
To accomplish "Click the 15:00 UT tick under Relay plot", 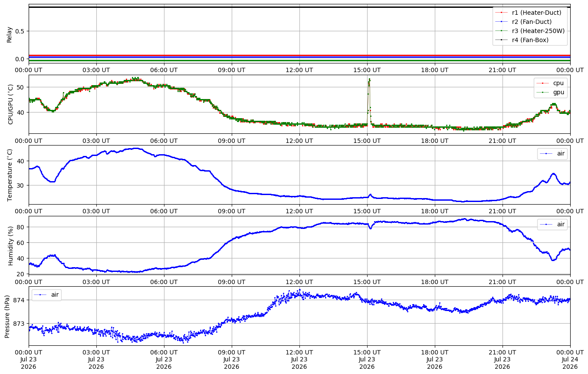I will click(367, 70).
